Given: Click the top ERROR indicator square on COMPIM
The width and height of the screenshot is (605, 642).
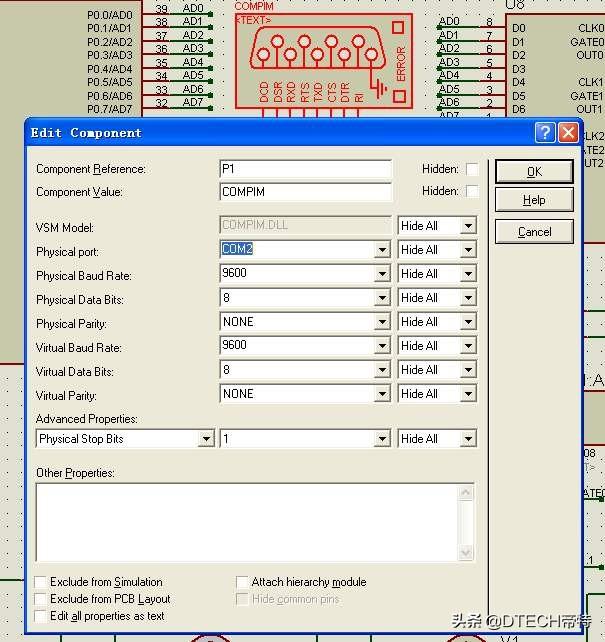Looking at the screenshot, I should [x=398, y=27].
